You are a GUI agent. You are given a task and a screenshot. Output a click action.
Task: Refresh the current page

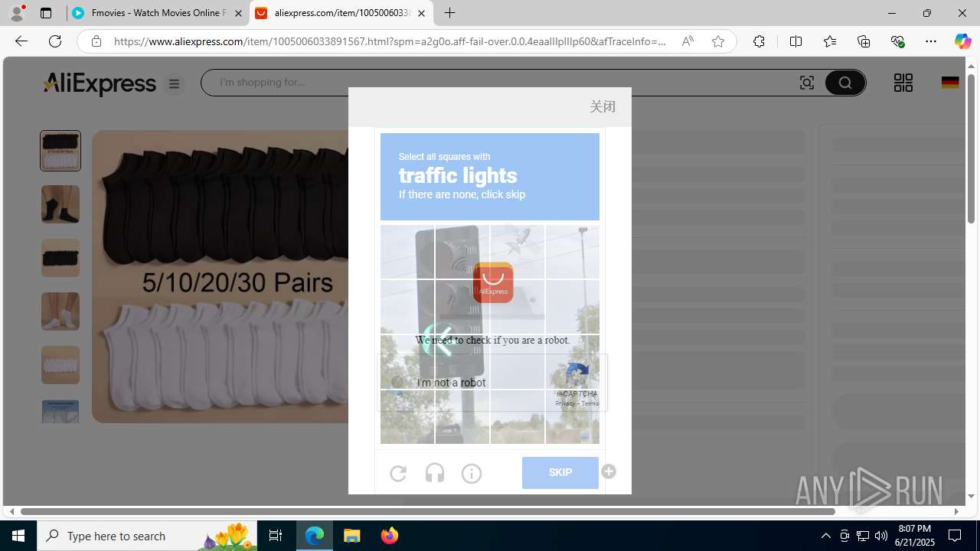pos(55,41)
